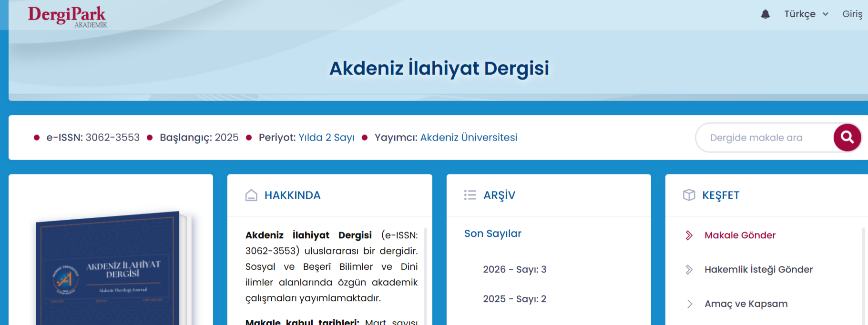Click the ARŞİV list icon

pos(470,195)
